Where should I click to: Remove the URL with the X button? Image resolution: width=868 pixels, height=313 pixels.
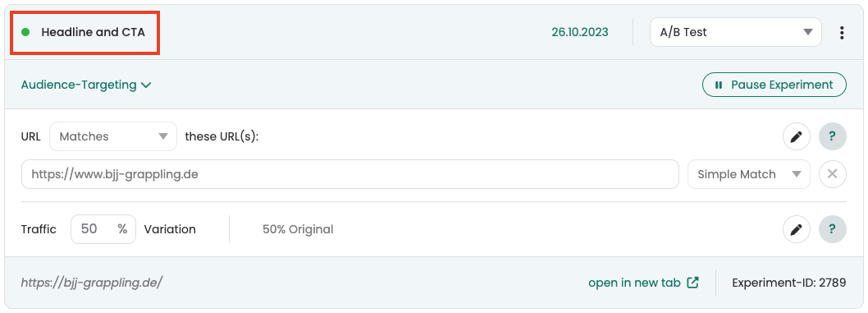833,174
